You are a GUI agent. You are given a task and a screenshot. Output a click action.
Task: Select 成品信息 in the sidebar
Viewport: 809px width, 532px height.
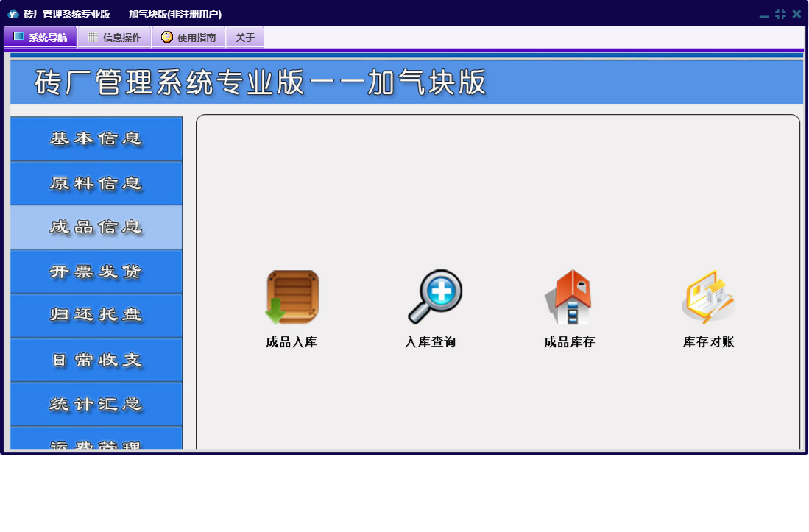[96, 227]
